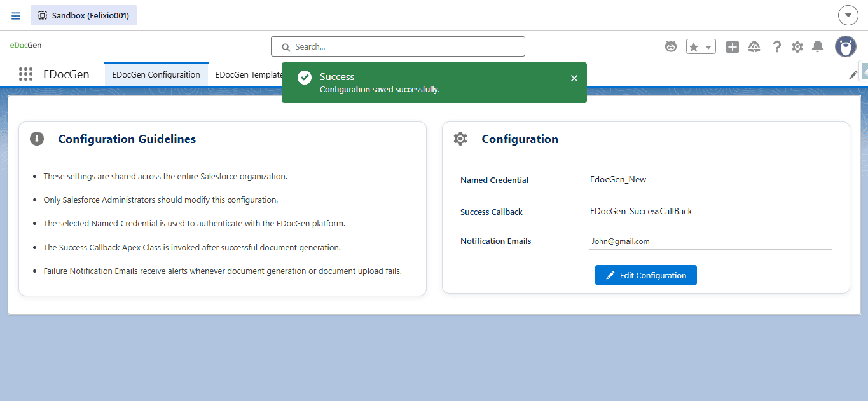
Task: Open the App Launcher dots grid
Action: click(25, 74)
